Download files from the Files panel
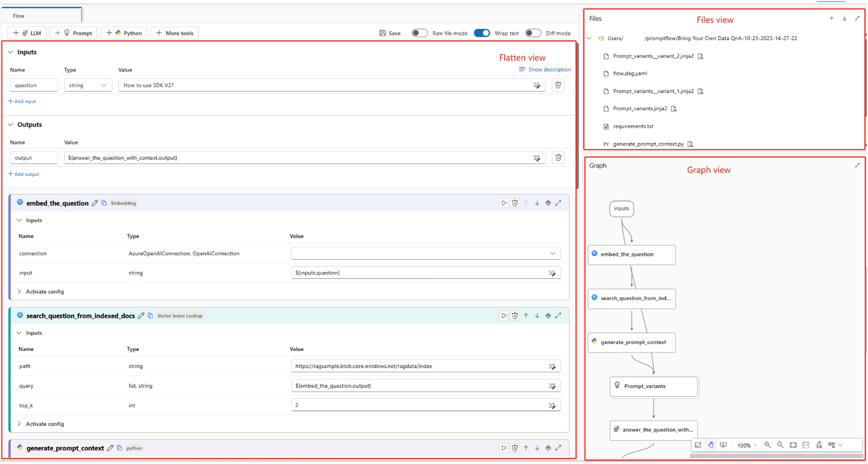The width and height of the screenshot is (868, 464). click(844, 18)
